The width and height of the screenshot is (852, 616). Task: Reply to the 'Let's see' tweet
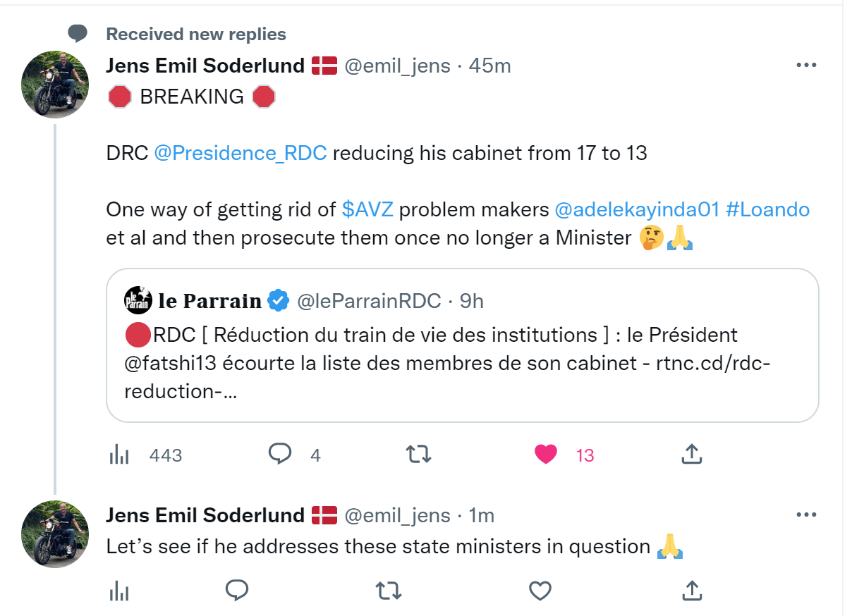pyautogui.click(x=238, y=590)
